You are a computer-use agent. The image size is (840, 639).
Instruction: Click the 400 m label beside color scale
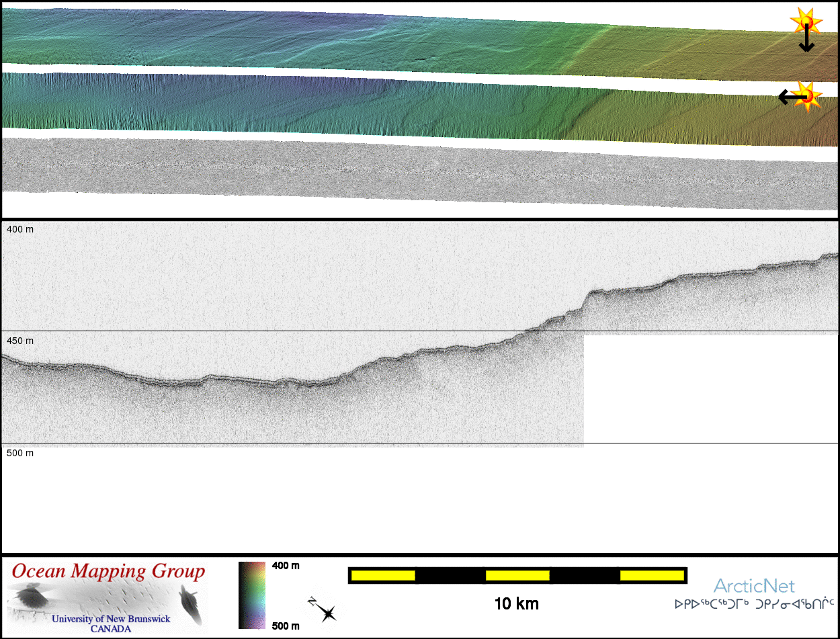point(286,566)
